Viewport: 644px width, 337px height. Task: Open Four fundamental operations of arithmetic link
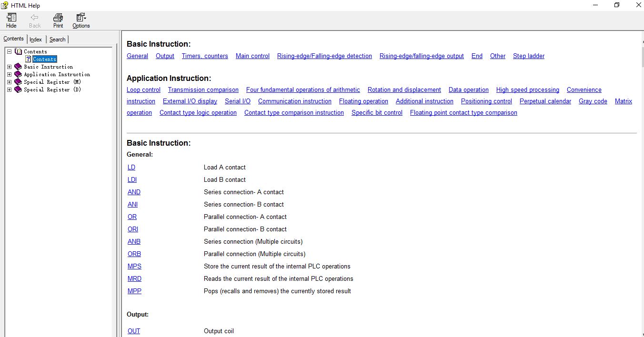click(303, 89)
